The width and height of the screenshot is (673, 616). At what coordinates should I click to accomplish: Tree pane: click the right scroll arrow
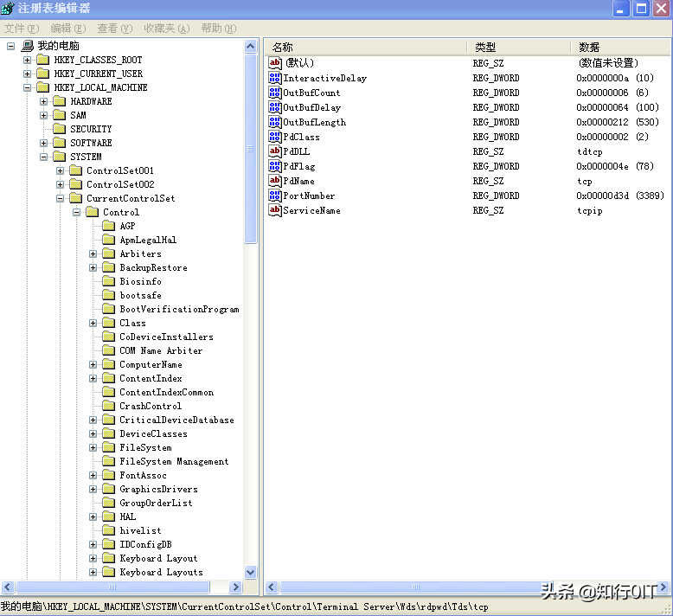tap(235, 587)
